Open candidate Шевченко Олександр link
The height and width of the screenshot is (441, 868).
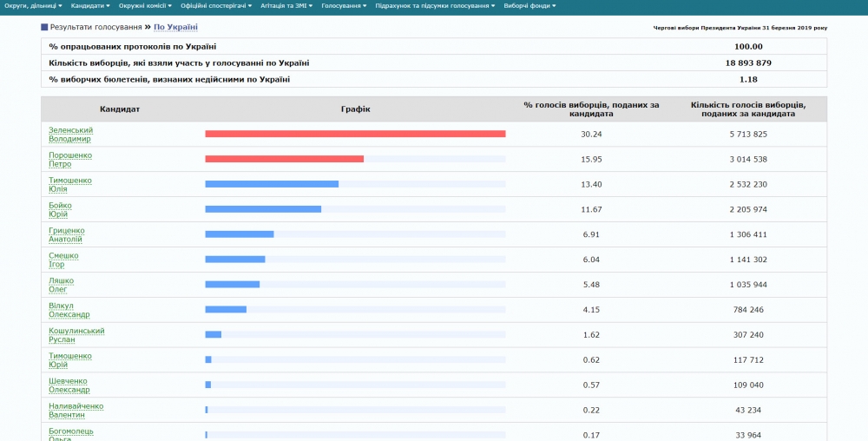click(x=69, y=385)
